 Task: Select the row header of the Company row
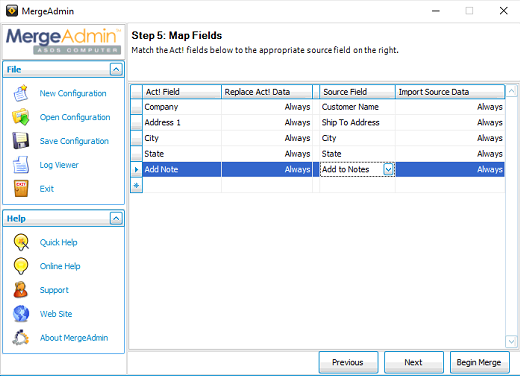pos(136,107)
